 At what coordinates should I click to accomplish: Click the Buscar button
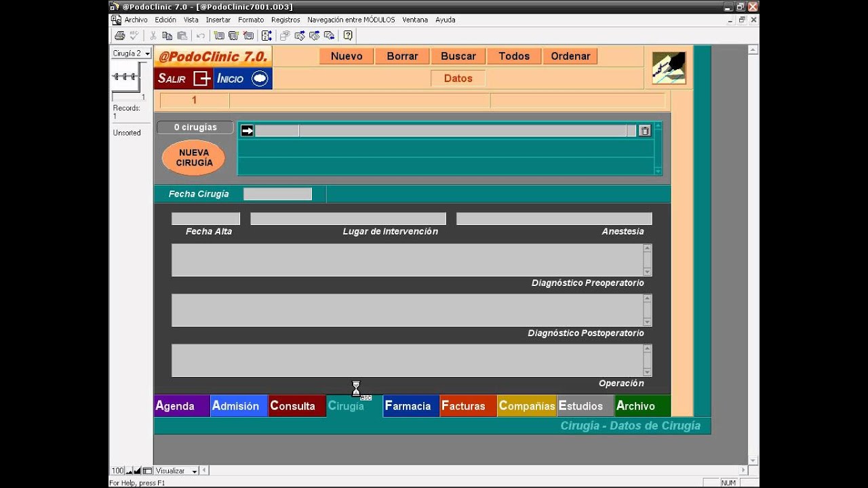[x=458, y=56]
